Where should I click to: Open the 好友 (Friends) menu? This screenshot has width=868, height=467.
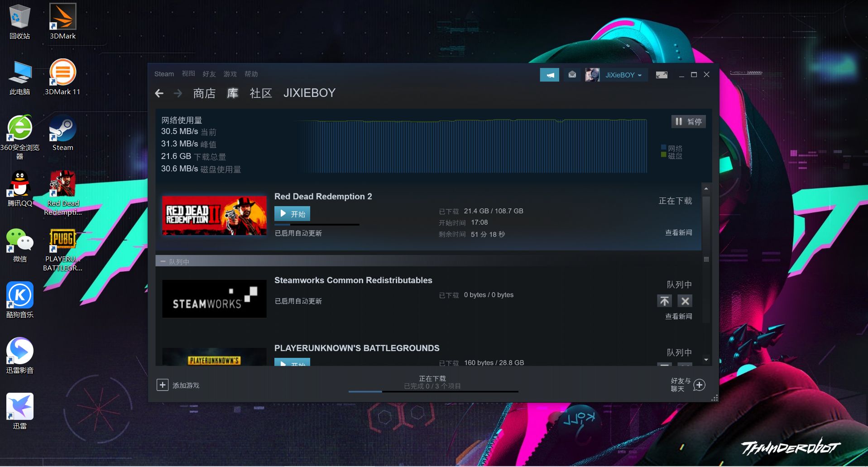point(209,74)
